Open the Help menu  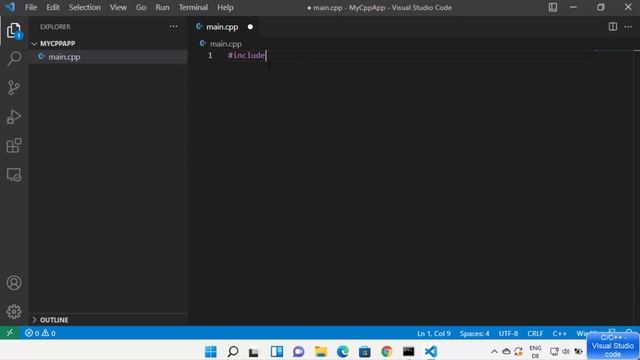(x=225, y=7)
